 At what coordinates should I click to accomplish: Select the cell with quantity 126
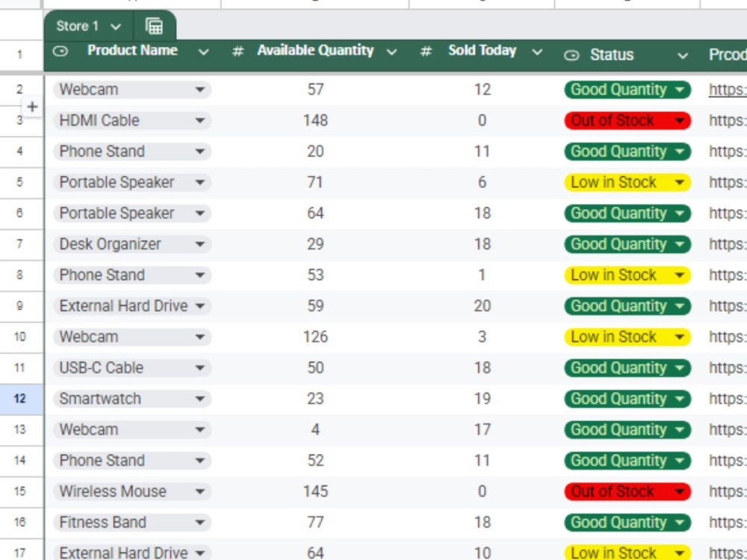(x=315, y=337)
